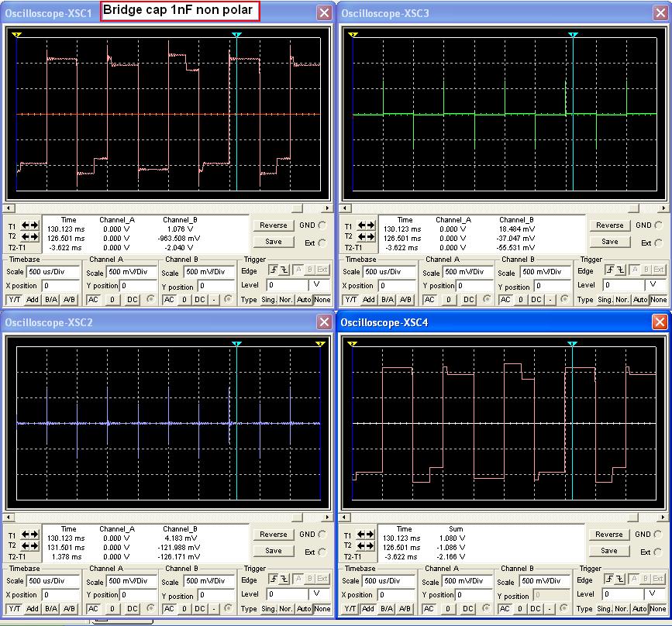Viewport: 672px width, 626px height.
Task: Set trigger type Nor. in Oscilloscope-XSC4
Action: click(622, 608)
